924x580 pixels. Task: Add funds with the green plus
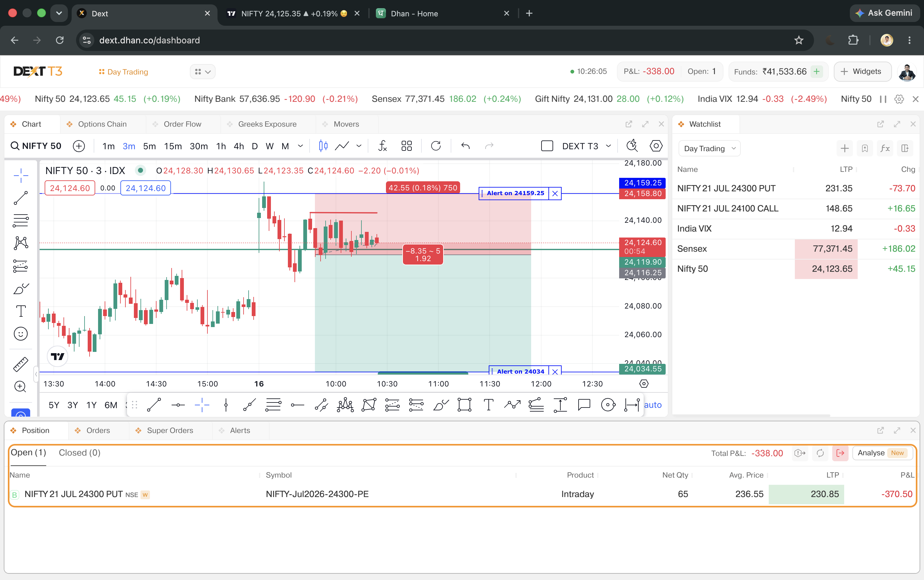(817, 72)
